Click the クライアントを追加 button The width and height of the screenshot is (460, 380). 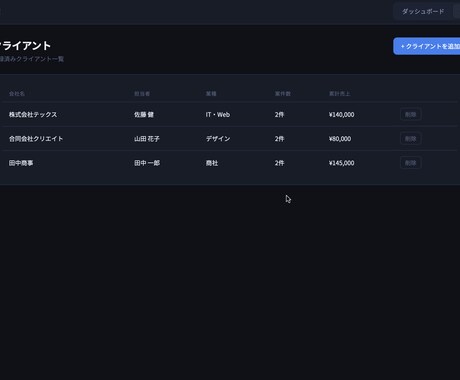(x=427, y=46)
